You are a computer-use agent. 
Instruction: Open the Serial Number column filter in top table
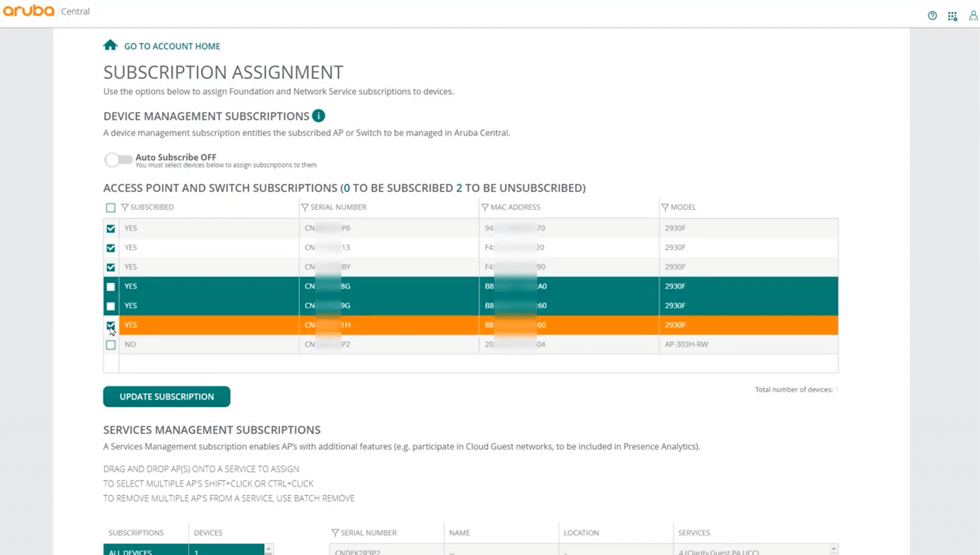pos(305,207)
